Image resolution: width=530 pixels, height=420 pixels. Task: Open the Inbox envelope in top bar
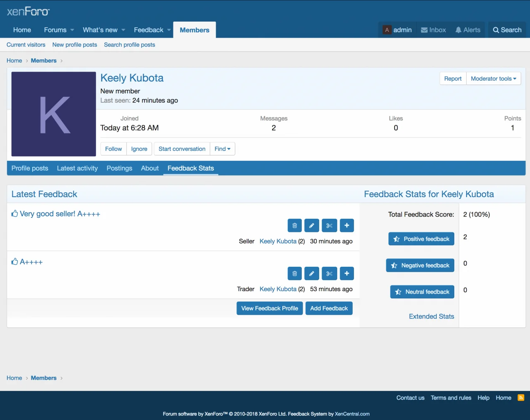point(433,30)
